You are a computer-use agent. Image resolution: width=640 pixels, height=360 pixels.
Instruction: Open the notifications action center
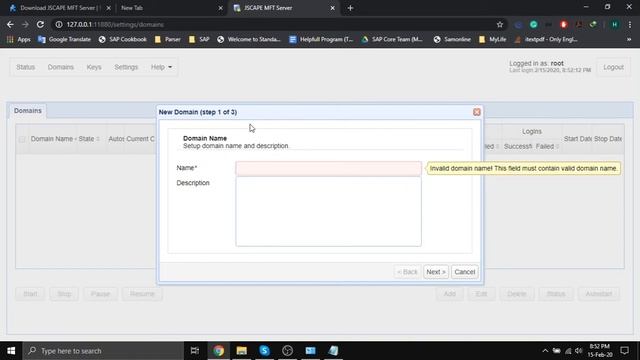[x=624, y=351]
